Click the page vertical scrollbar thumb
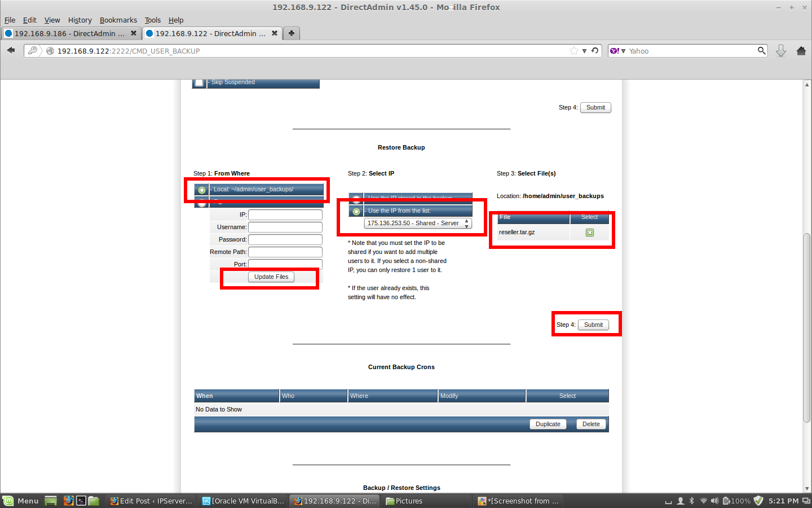 [x=807, y=327]
